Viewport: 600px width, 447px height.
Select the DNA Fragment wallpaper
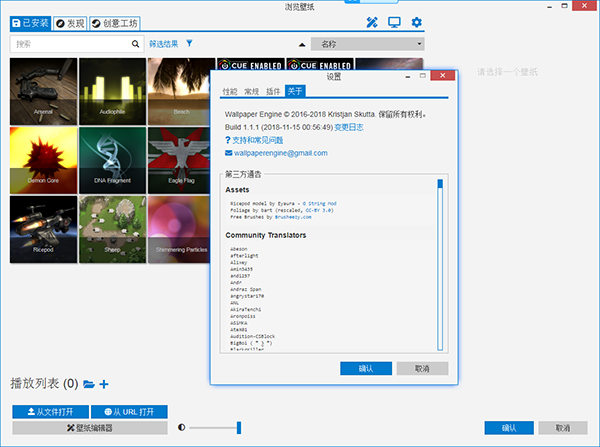click(x=112, y=160)
